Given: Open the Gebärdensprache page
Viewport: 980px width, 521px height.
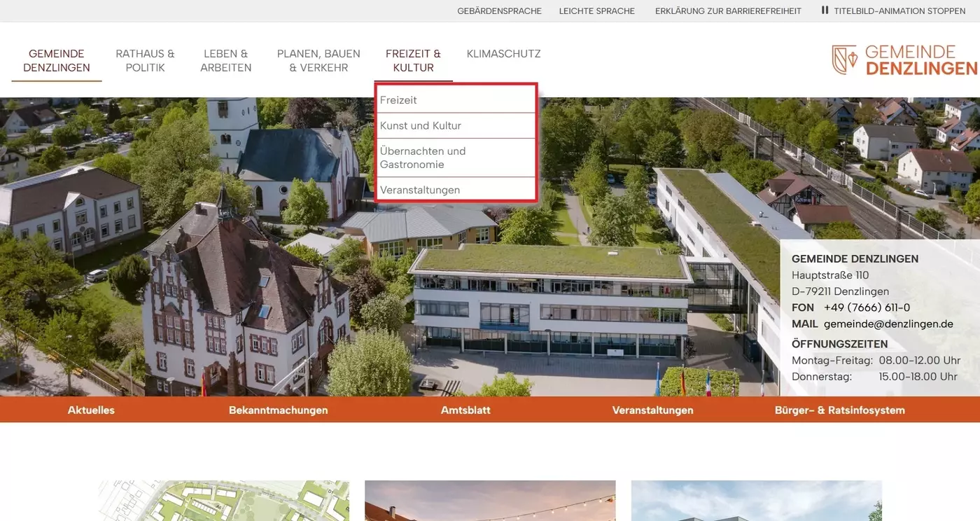Looking at the screenshot, I should click(x=500, y=11).
